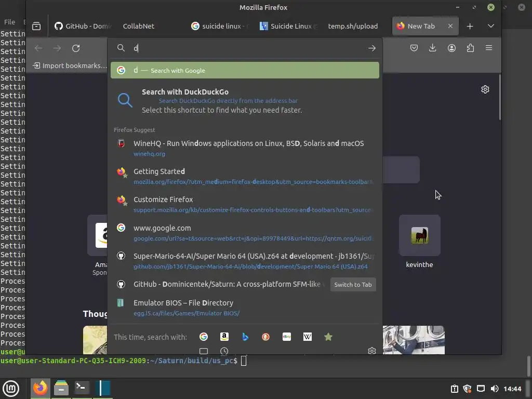
Task: Search this time with Wikipedia icon
Action: pyautogui.click(x=308, y=337)
